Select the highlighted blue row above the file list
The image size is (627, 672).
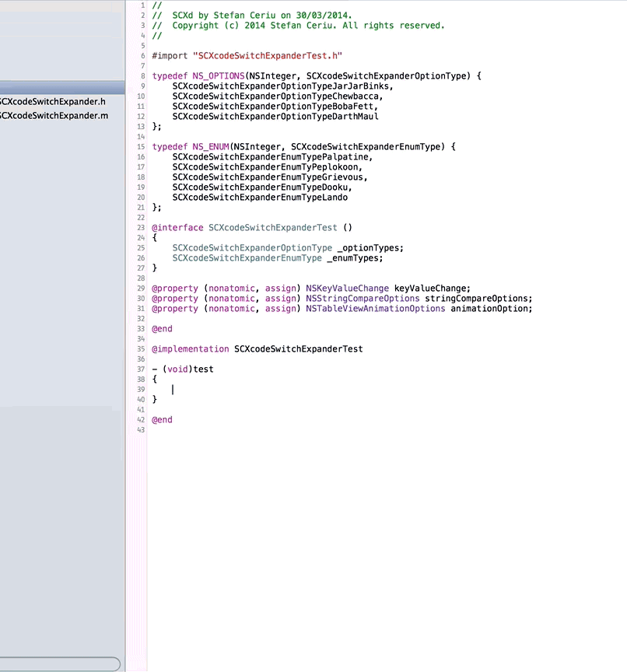(62, 87)
